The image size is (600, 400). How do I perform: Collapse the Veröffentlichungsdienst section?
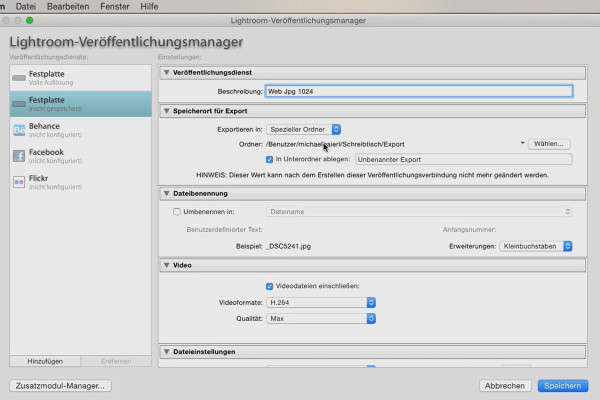(166, 72)
